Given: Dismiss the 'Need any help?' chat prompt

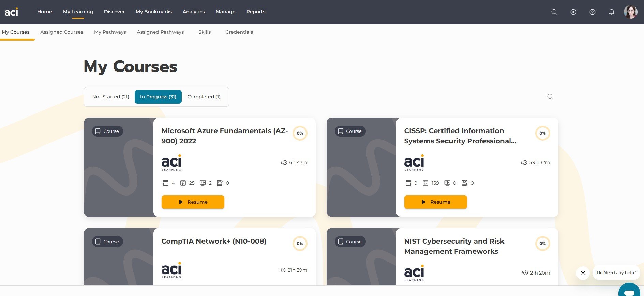Looking at the screenshot, I should coord(583,273).
